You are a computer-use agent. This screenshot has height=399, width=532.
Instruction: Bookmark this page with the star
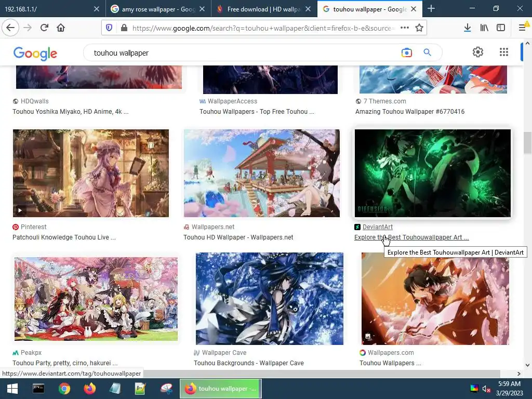[x=419, y=28]
